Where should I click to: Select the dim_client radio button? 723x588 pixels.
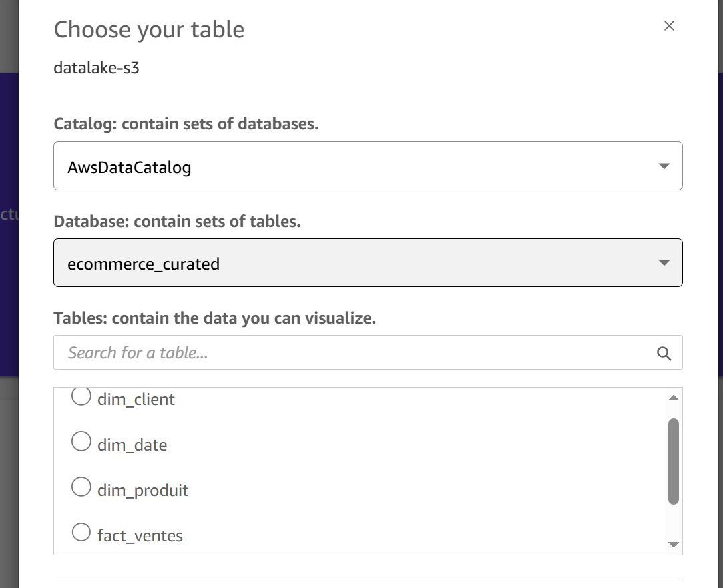click(x=81, y=396)
